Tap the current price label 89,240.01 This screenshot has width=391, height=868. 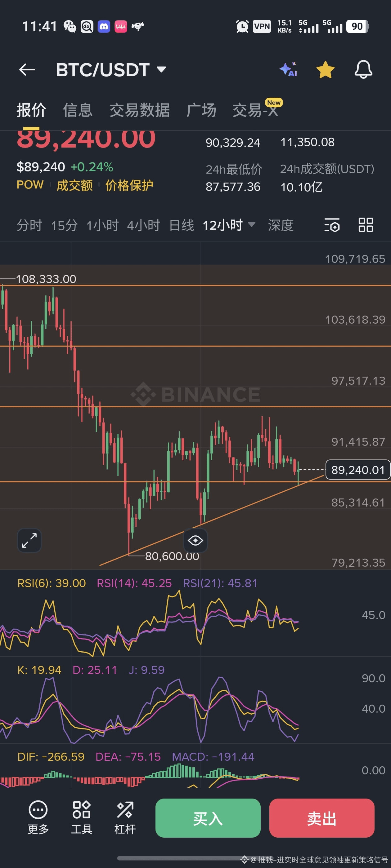pyautogui.click(x=357, y=469)
